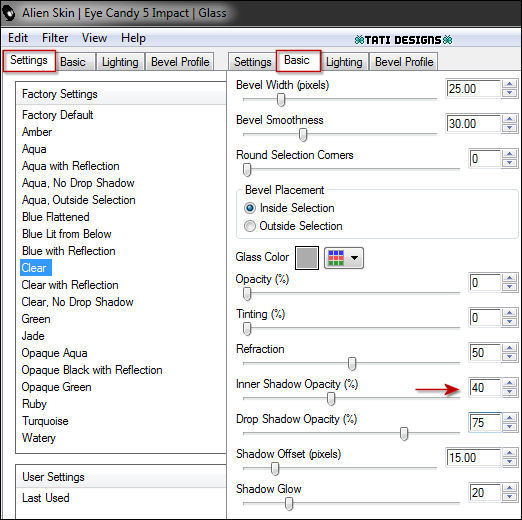The height and width of the screenshot is (520, 522).
Task: Click the Alien Skin title bar app icon
Action: click(x=9, y=13)
